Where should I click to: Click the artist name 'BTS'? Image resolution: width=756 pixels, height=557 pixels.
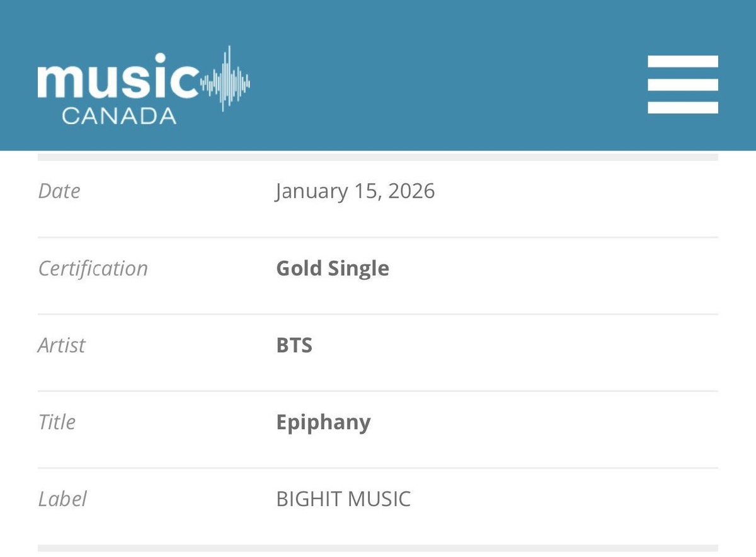point(294,345)
